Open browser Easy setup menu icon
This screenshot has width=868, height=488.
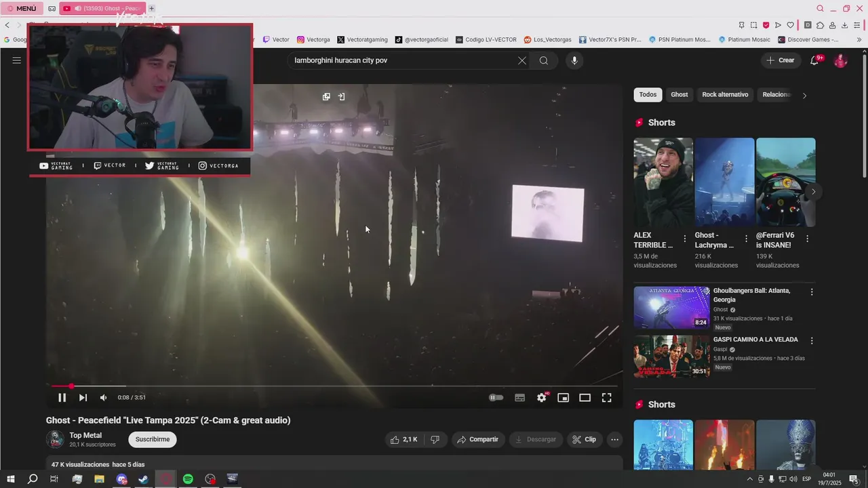[856, 25]
